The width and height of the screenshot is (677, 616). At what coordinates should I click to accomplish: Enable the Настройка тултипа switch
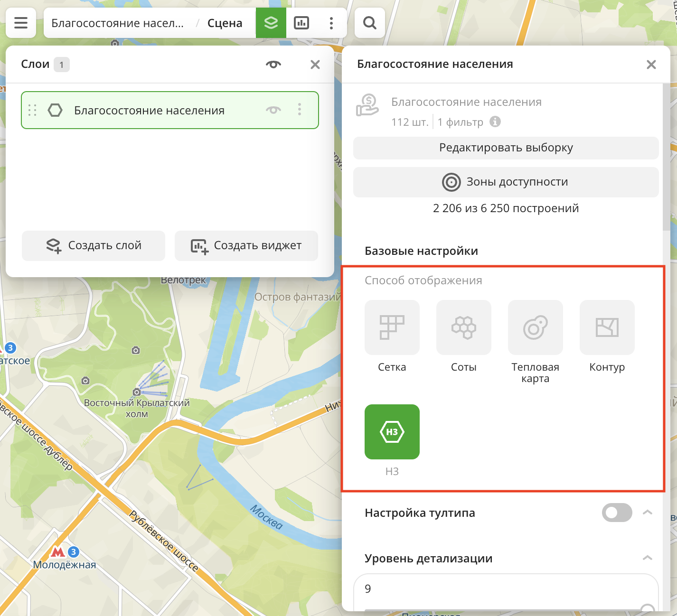[617, 513]
